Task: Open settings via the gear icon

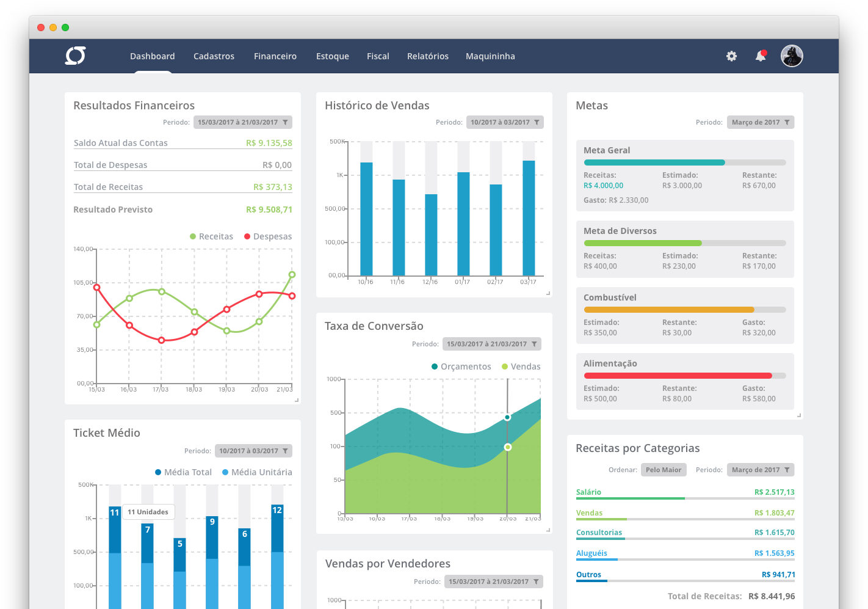Action: point(731,56)
